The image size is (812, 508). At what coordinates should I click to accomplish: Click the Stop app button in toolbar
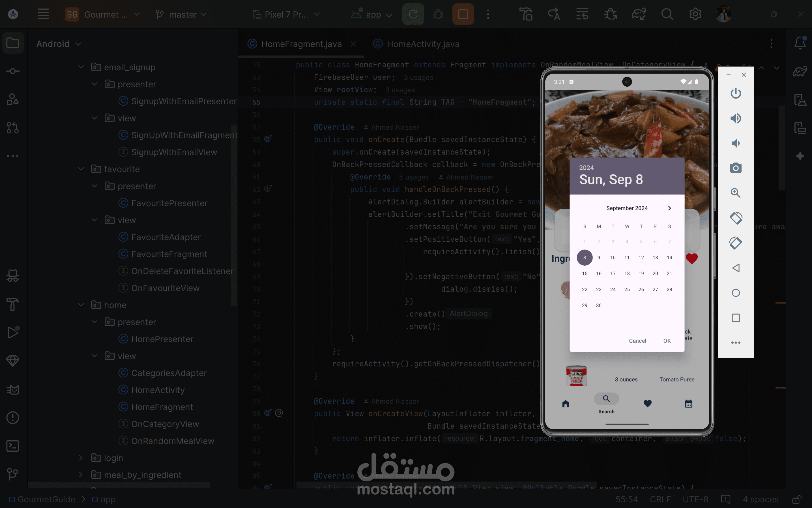pyautogui.click(x=463, y=14)
